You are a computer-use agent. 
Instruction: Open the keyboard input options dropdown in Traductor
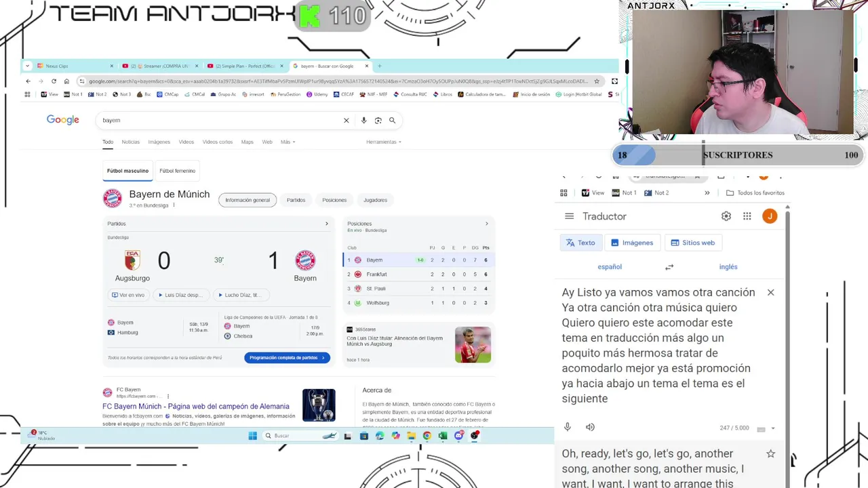[772, 428]
